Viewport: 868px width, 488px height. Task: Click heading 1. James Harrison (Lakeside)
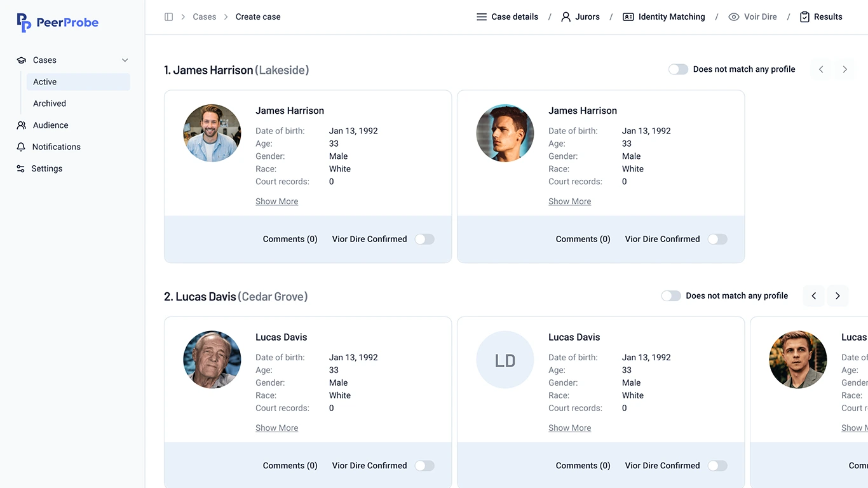[236, 70]
